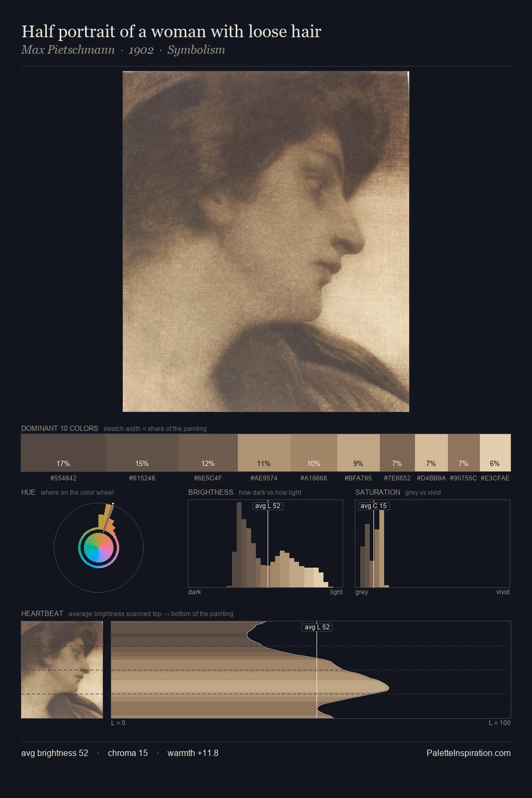This screenshot has height=798, width=532.
Task: Click 'avg L 52' label in heartbeat chart
Action: tap(317, 627)
